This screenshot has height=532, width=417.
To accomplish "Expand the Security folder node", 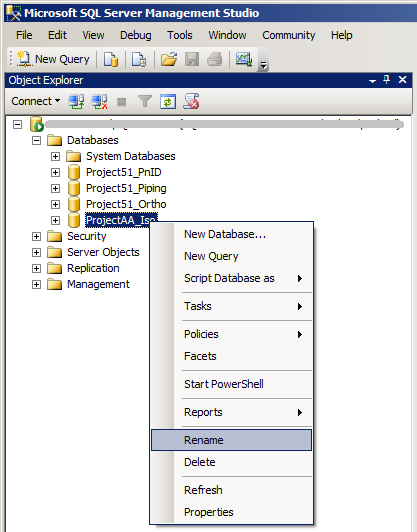I will [36, 236].
